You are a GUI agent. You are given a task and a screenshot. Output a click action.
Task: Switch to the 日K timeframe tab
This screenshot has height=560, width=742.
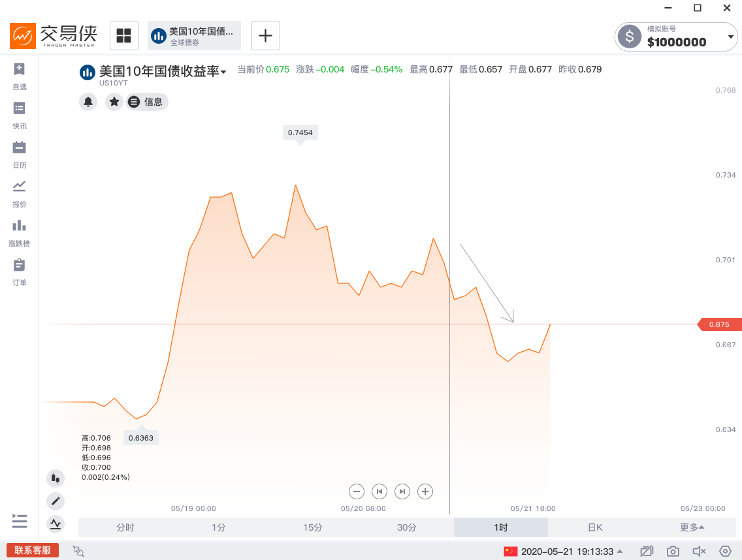pyautogui.click(x=595, y=527)
